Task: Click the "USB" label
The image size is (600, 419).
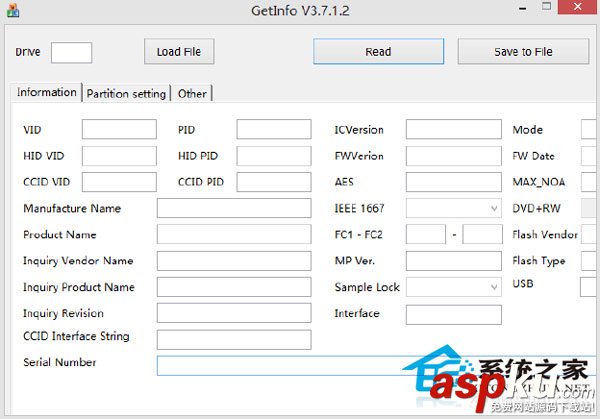Action: click(523, 284)
